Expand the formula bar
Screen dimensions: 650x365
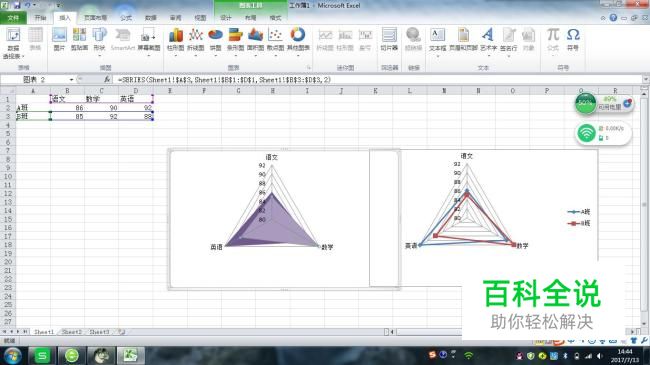tap(645, 79)
